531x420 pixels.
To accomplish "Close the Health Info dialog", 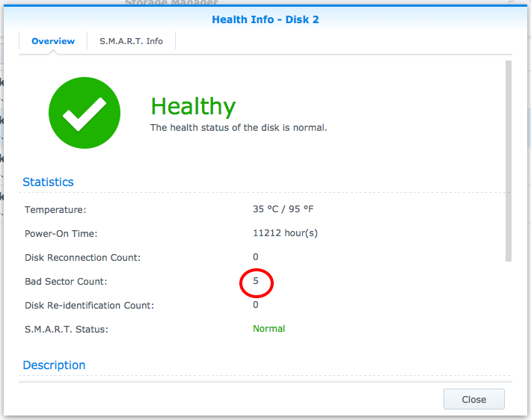I will click(473, 399).
